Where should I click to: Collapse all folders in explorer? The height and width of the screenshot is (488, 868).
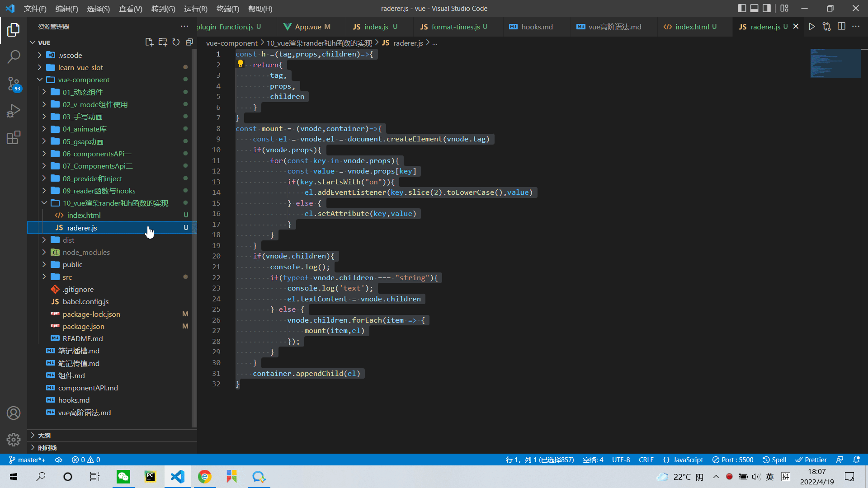click(189, 42)
